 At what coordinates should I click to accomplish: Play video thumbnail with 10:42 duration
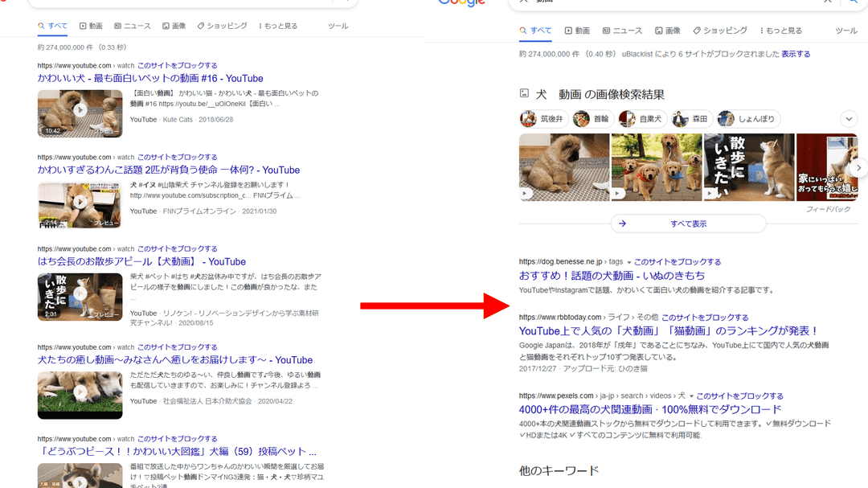coord(80,113)
